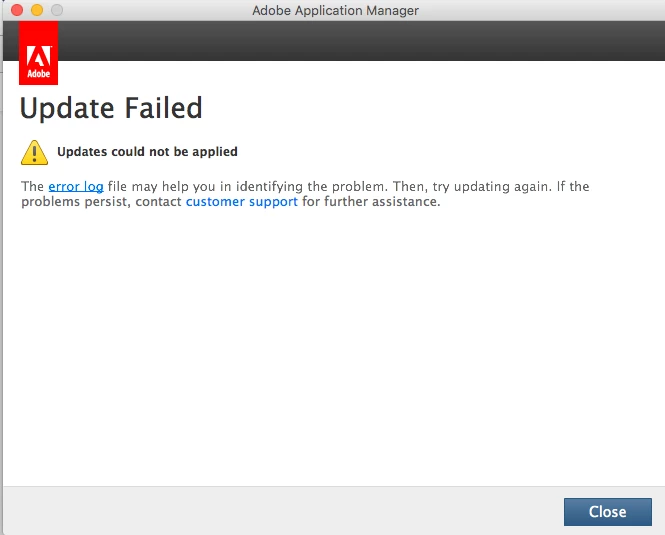Click the red window close button

pos(17,10)
